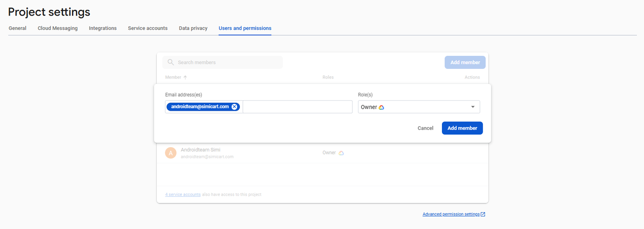Image resolution: width=644 pixels, height=229 pixels.
Task: Click the greyed Add member button beside search
Action: click(465, 62)
